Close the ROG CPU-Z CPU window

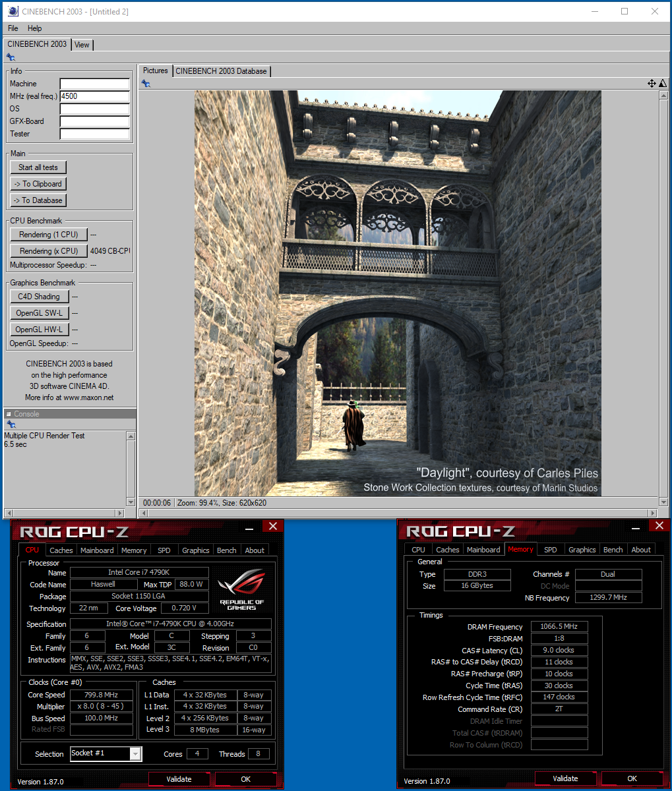(x=273, y=526)
